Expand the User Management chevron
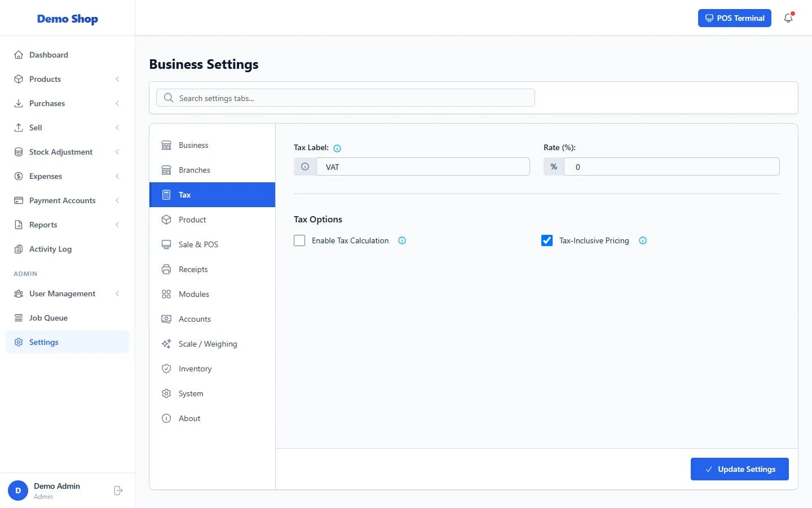Screen dimensions: 812x508 [117, 294]
